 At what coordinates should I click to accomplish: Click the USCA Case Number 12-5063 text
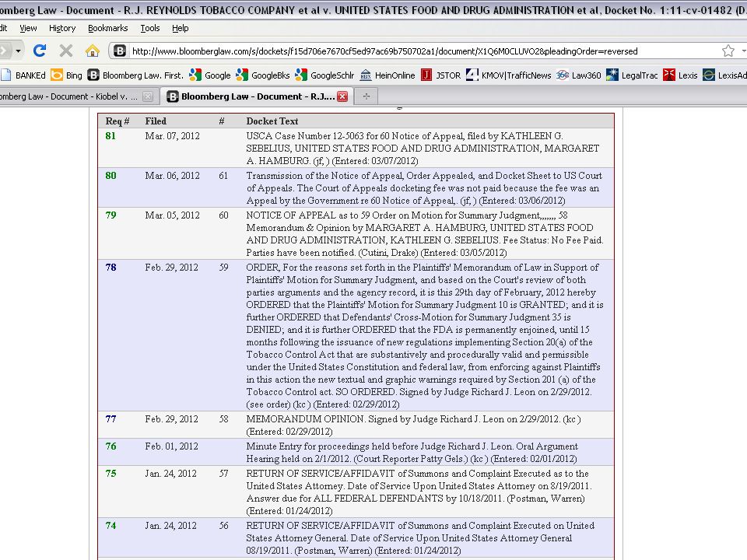coord(423,148)
